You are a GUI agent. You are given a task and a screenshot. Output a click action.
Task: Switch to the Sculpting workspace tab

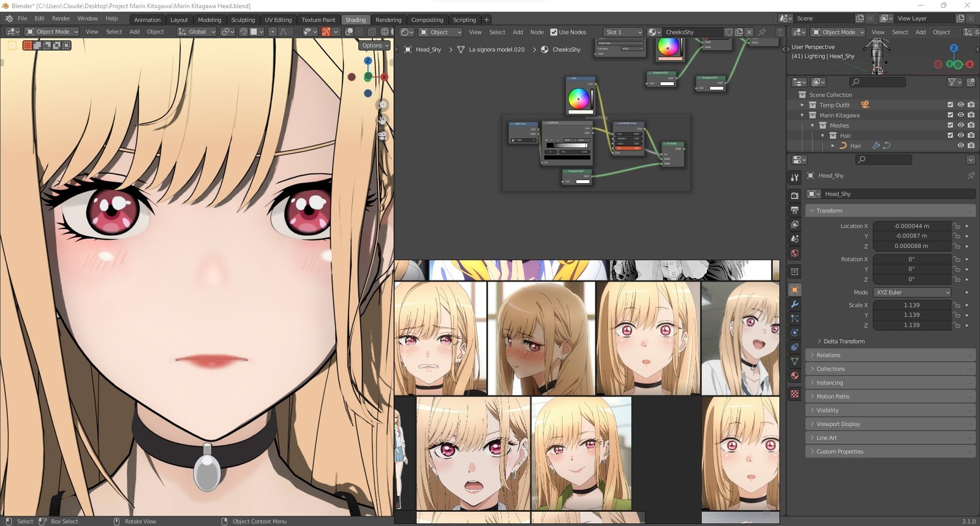tap(243, 20)
